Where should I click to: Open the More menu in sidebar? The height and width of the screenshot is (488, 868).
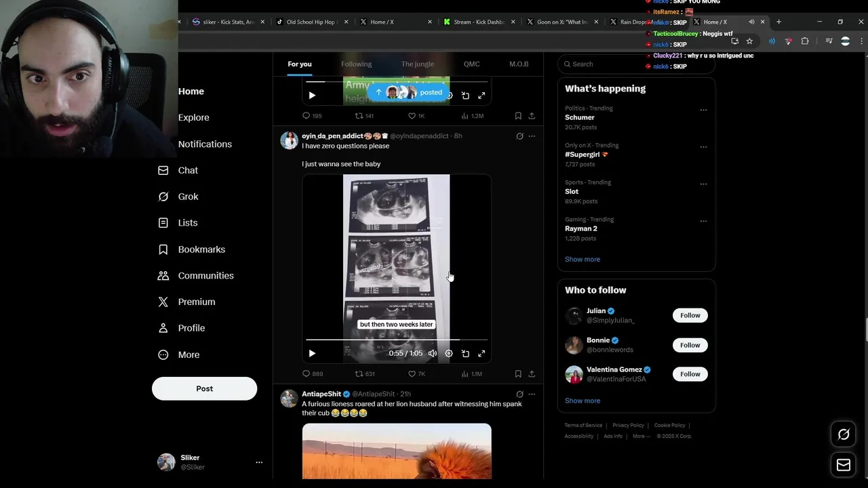point(178,354)
